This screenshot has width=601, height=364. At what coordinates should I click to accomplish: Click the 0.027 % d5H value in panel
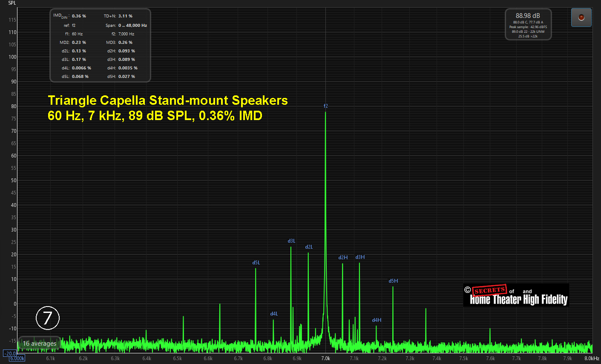click(x=127, y=77)
